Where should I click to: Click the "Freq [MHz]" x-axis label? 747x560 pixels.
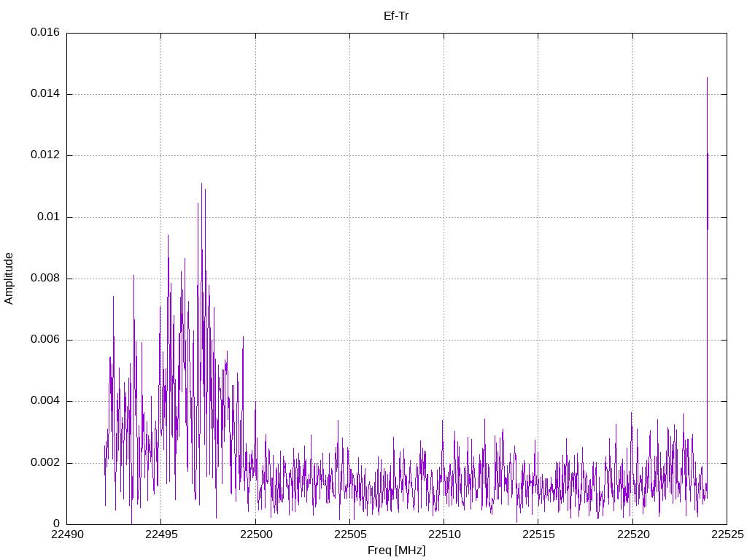(x=396, y=551)
